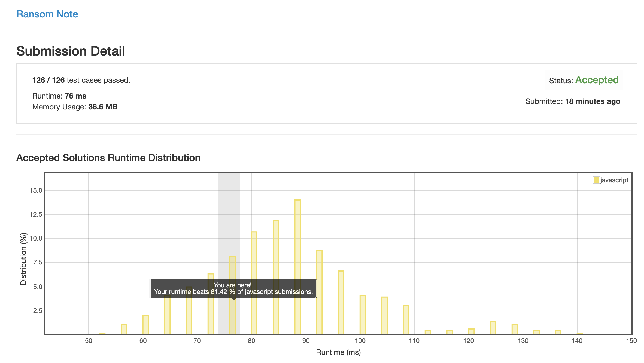Click the bar at 80 ms
Viewport: 644px width, 363px height.
pos(254,283)
